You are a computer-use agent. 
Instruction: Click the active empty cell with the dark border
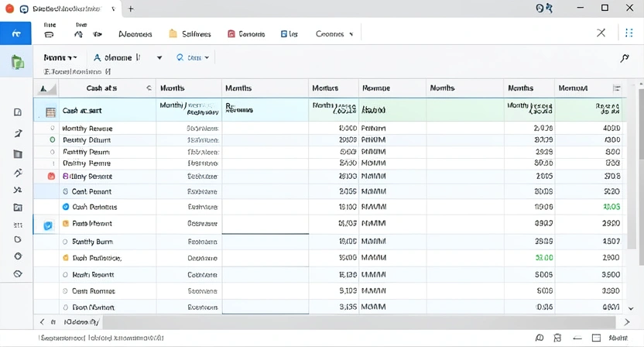[265, 225]
